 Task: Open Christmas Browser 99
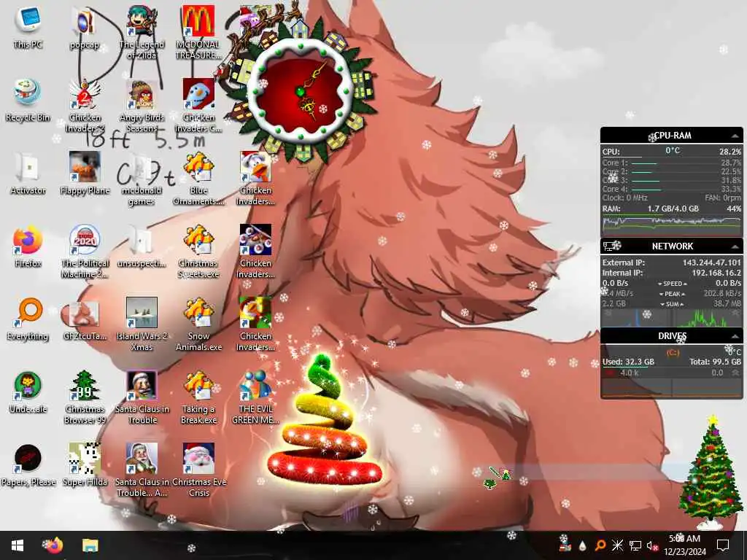tap(85, 397)
